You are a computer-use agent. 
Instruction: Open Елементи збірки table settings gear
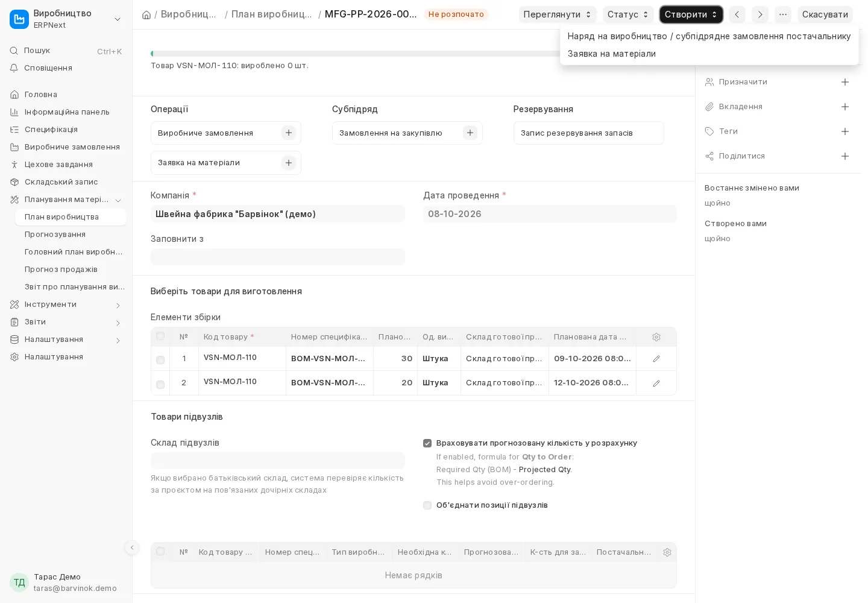coord(656,337)
